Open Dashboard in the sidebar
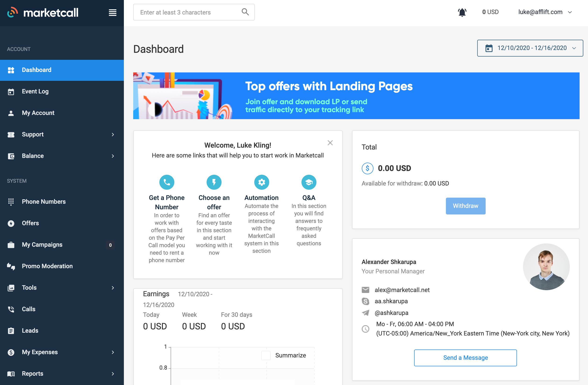The image size is (588, 385). pyautogui.click(x=62, y=70)
